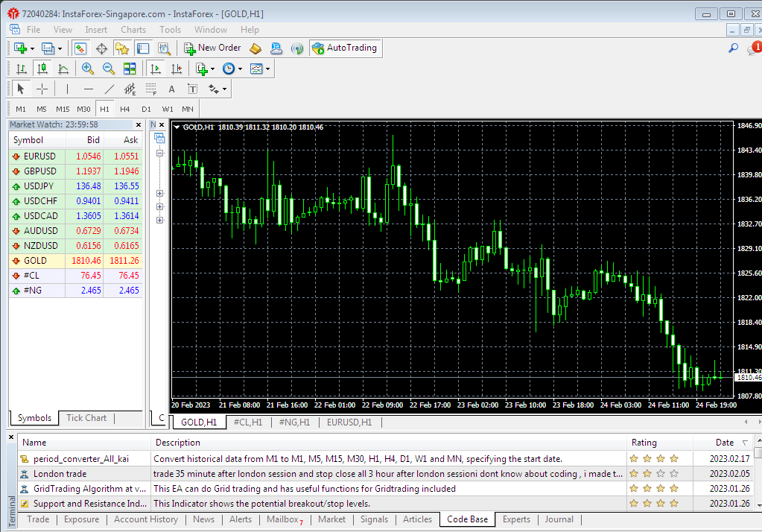Click the Tile Windows icon
Image resolution: width=762 pixels, height=532 pixels.
coord(130,69)
